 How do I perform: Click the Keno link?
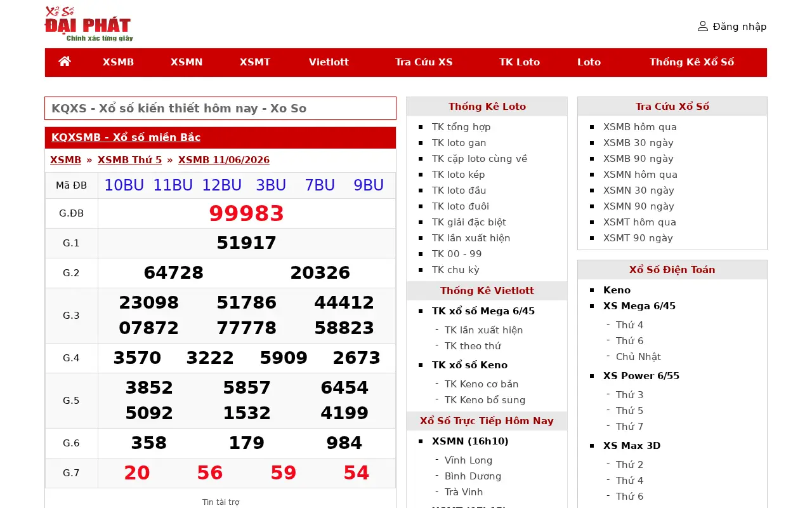[617, 290]
